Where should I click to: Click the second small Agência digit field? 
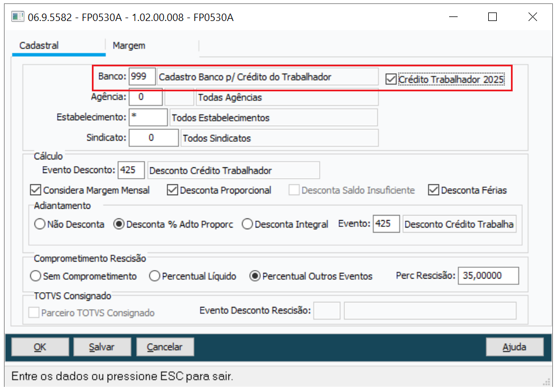click(179, 97)
